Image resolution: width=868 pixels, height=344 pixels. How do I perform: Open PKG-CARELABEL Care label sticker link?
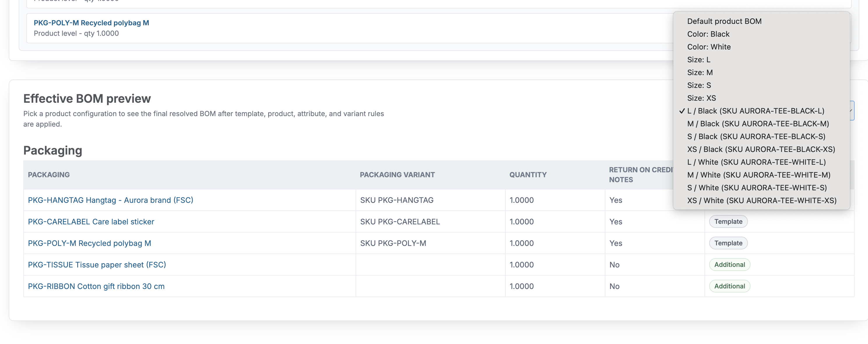[x=91, y=221]
